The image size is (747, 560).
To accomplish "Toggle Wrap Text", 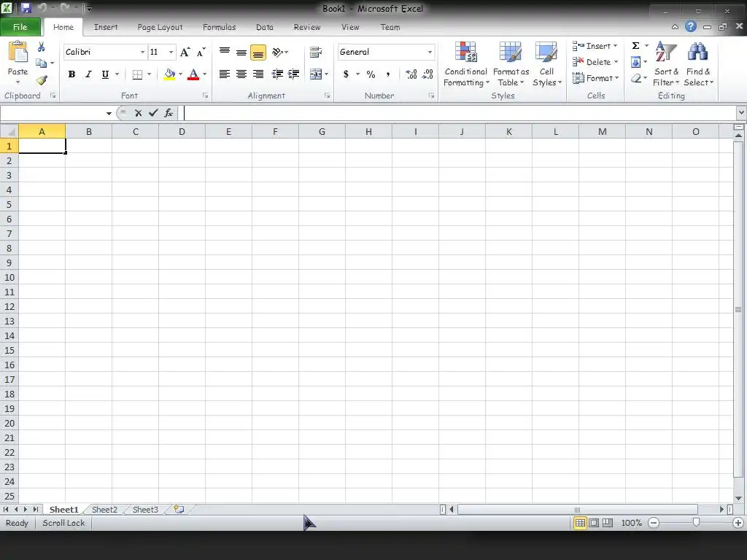I will [x=315, y=52].
